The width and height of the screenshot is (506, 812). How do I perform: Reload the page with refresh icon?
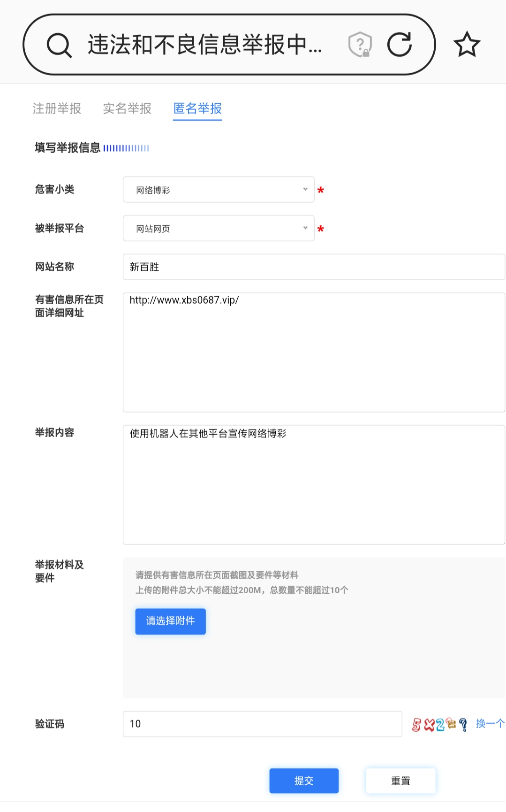coord(400,45)
